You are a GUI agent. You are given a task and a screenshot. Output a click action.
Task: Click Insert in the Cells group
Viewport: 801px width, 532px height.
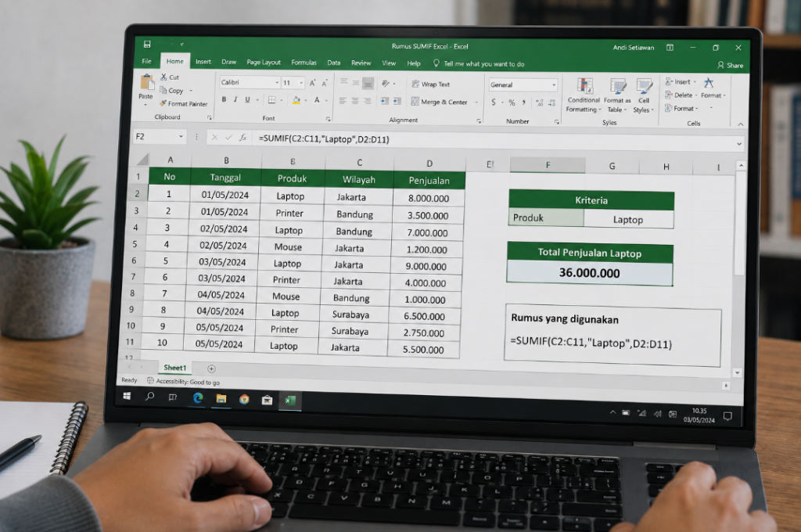coord(681,82)
